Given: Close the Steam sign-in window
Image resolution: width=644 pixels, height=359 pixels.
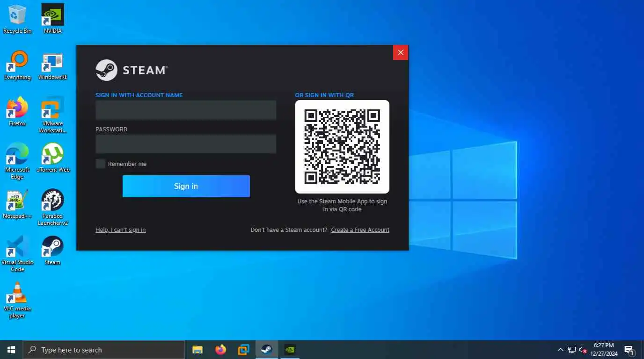Looking at the screenshot, I should point(401,52).
